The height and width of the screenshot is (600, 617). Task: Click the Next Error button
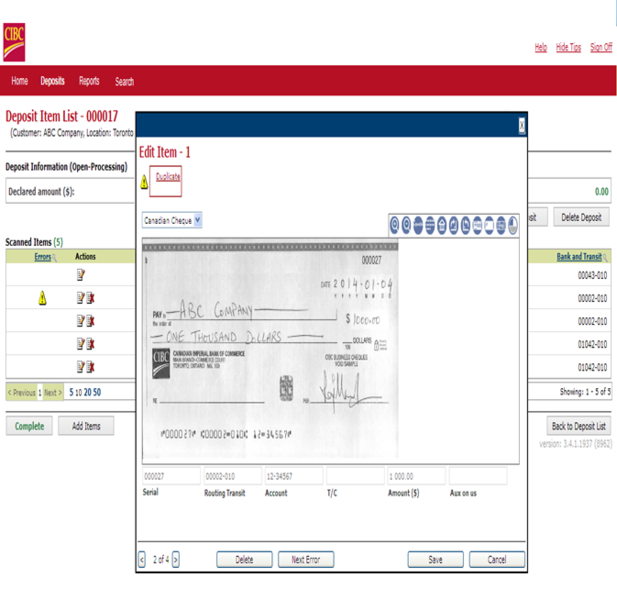(x=306, y=559)
